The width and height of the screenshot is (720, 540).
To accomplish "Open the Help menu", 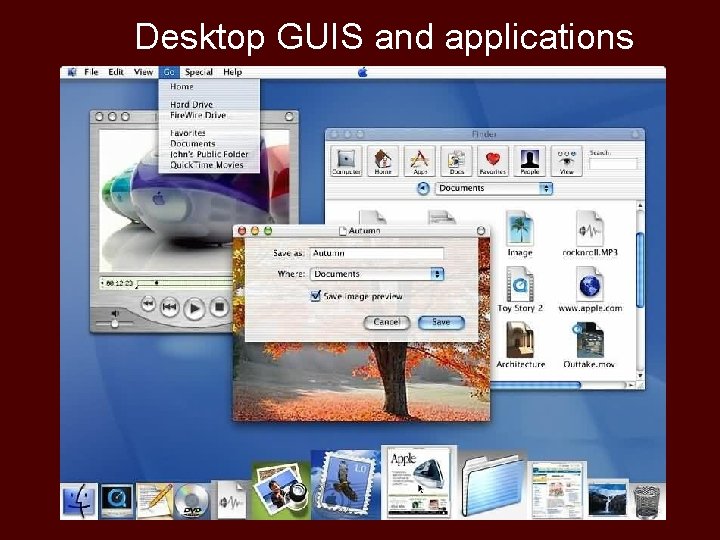I will point(232,72).
